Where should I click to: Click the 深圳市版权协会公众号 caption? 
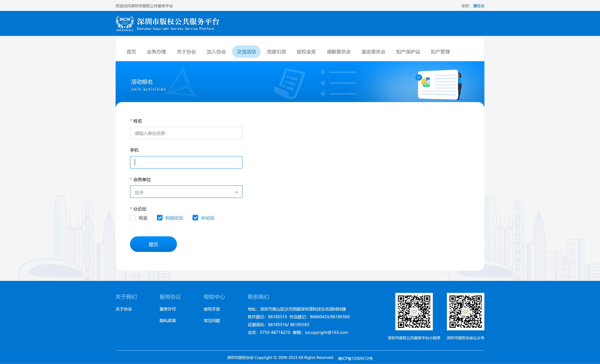(x=466, y=338)
